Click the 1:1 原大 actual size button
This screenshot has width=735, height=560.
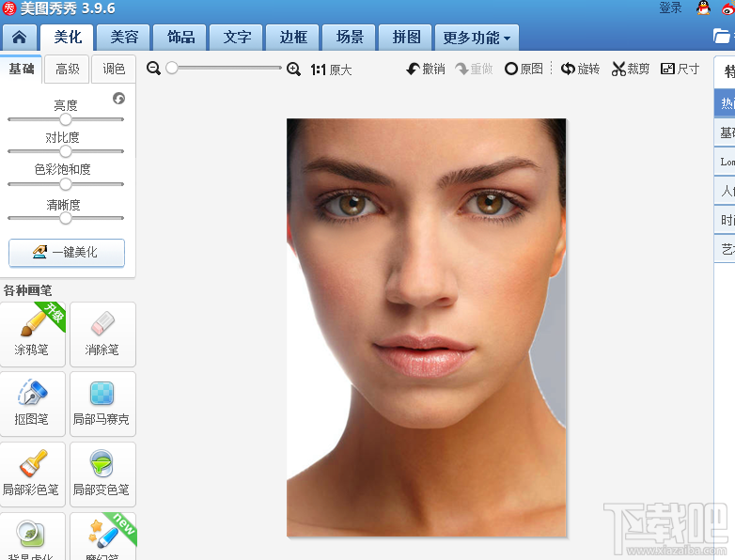click(331, 70)
